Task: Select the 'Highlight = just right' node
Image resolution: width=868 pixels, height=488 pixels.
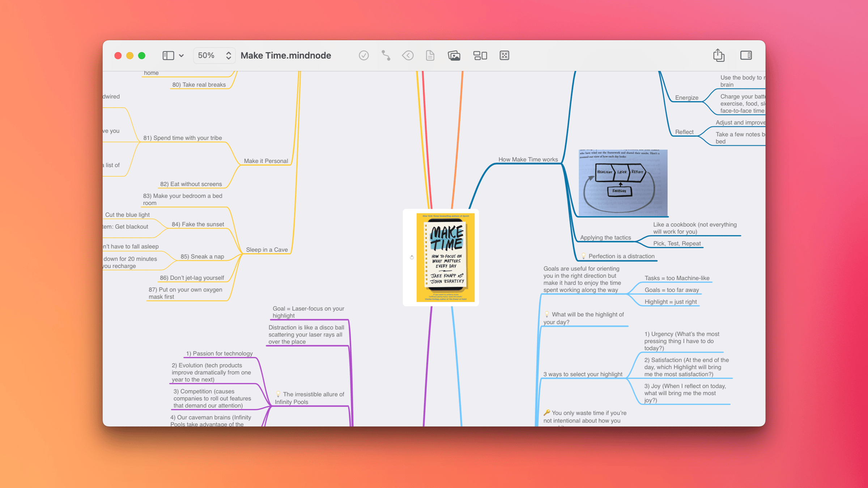Action: [670, 301]
